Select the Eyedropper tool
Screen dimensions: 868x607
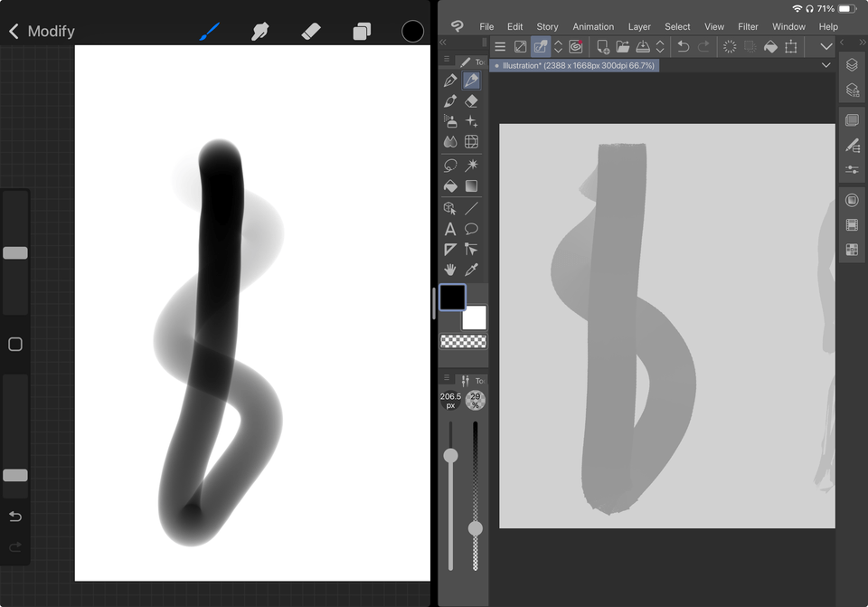tap(471, 270)
